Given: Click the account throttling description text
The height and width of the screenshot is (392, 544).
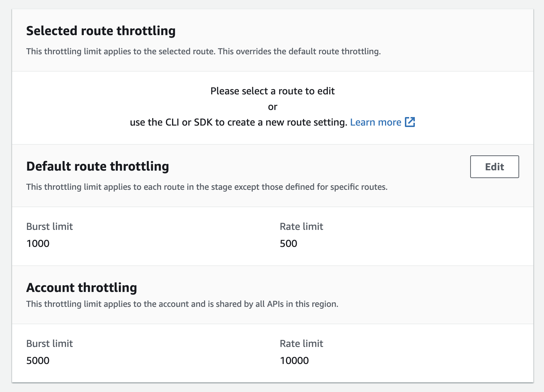Looking at the screenshot, I should pyautogui.click(x=182, y=304).
